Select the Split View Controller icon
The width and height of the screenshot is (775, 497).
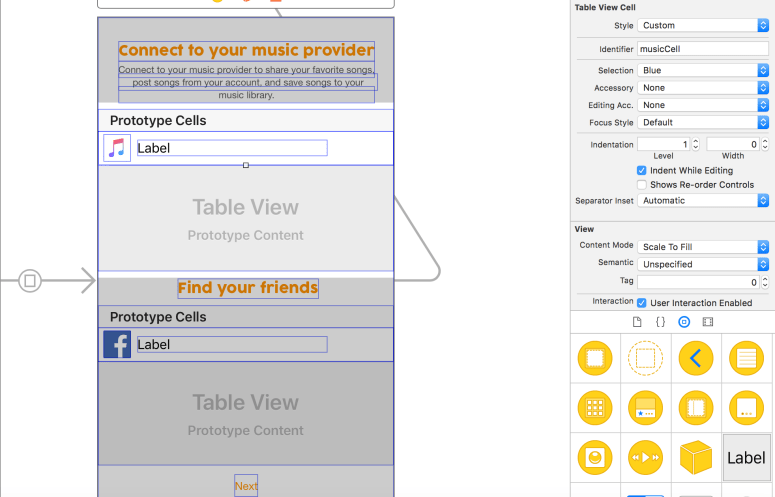696,407
